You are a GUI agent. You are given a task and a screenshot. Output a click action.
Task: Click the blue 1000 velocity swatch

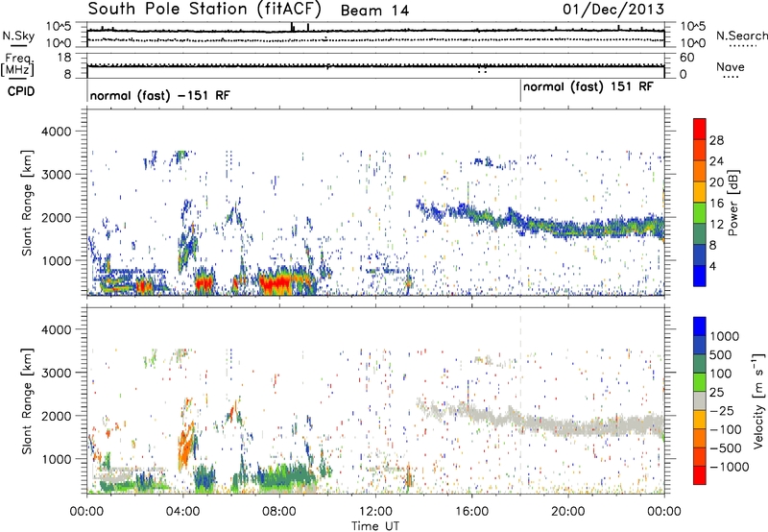[700, 326]
